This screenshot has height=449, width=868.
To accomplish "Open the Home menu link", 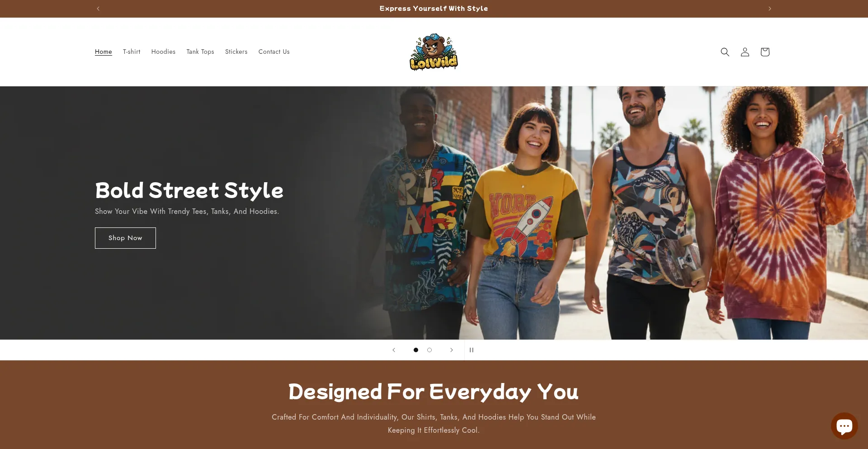I will tap(104, 52).
